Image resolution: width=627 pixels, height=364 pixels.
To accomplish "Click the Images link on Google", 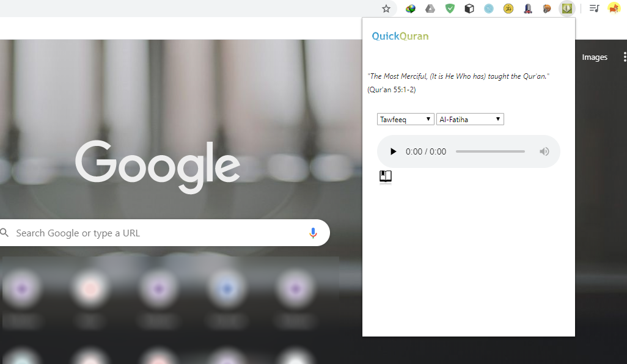I will (595, 57).
